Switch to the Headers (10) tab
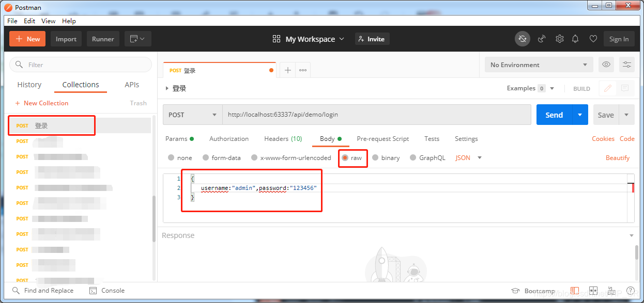The width and height of the screenshot is (644, 303). [283, 139]
